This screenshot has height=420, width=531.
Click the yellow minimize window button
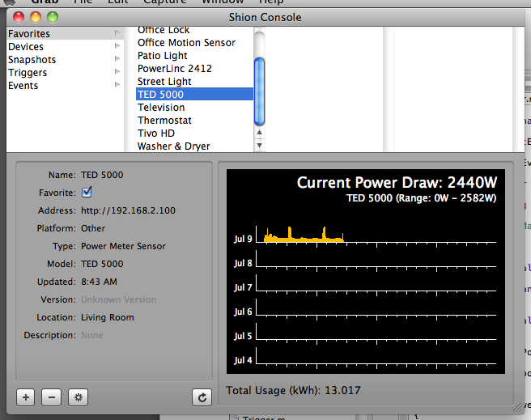36,17
